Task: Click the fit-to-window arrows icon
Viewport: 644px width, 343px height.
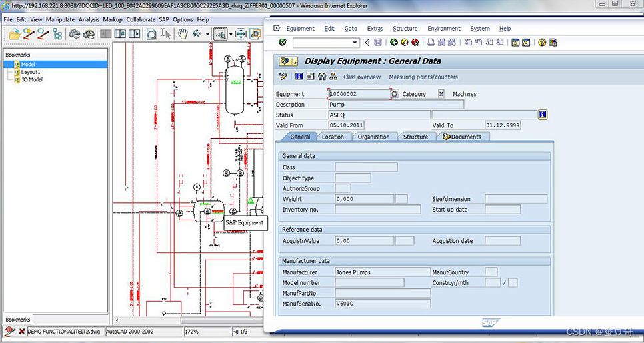Action: pyautogui.click(x=241, y=34)
